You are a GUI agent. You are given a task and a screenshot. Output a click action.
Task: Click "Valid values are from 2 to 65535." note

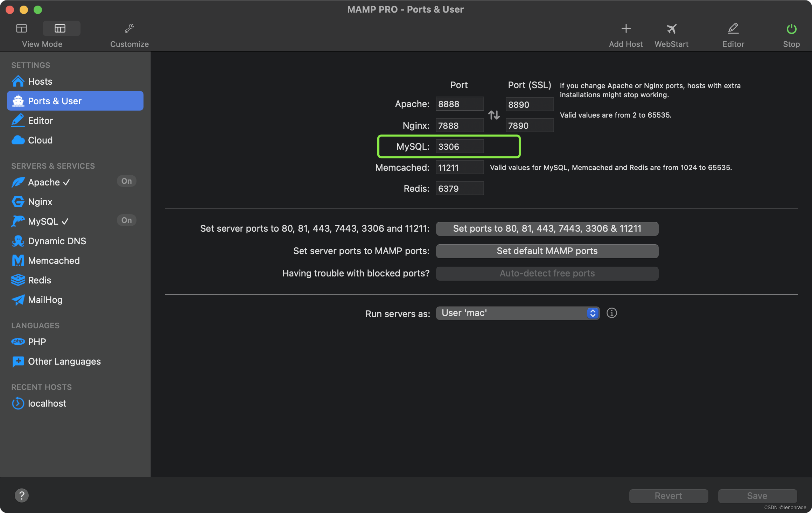pyautogui.click(x=615, y=115)
